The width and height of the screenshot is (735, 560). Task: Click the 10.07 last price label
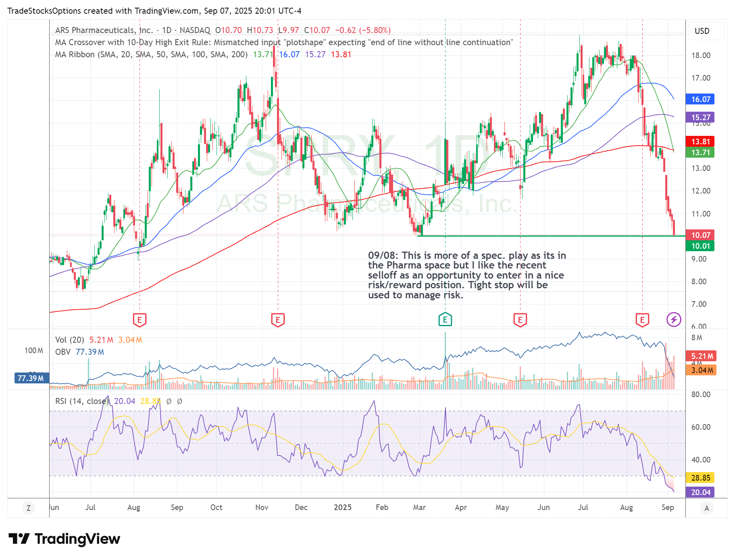click(x=700, y=235)
